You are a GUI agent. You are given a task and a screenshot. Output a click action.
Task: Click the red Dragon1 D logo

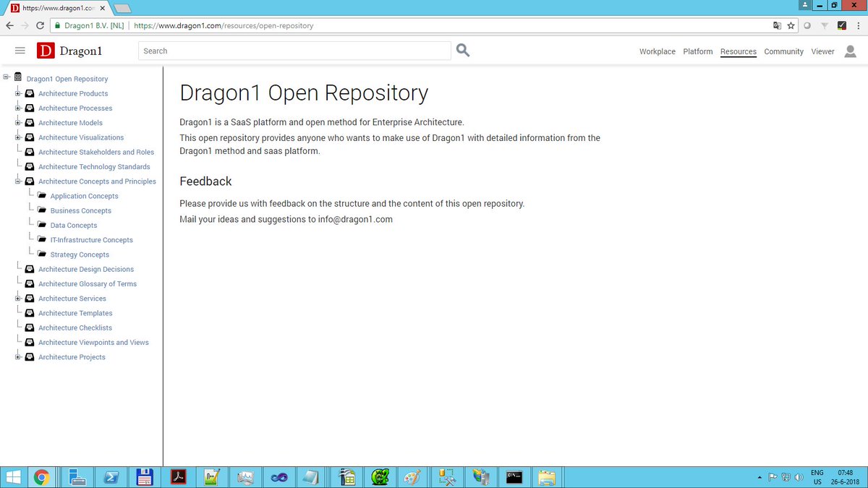[46, 51]
